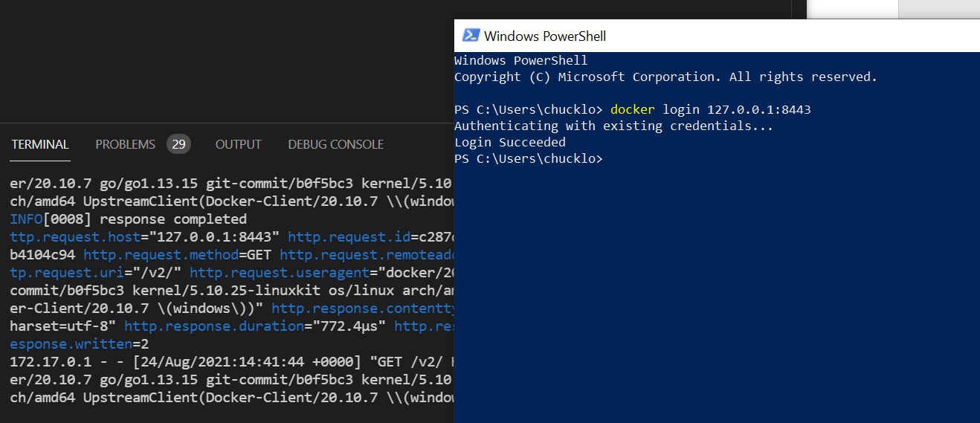Click the '172.17.0.1' access log line
Image resolution: width=980 pixels, height=423 pixels.
coord(232,362)
